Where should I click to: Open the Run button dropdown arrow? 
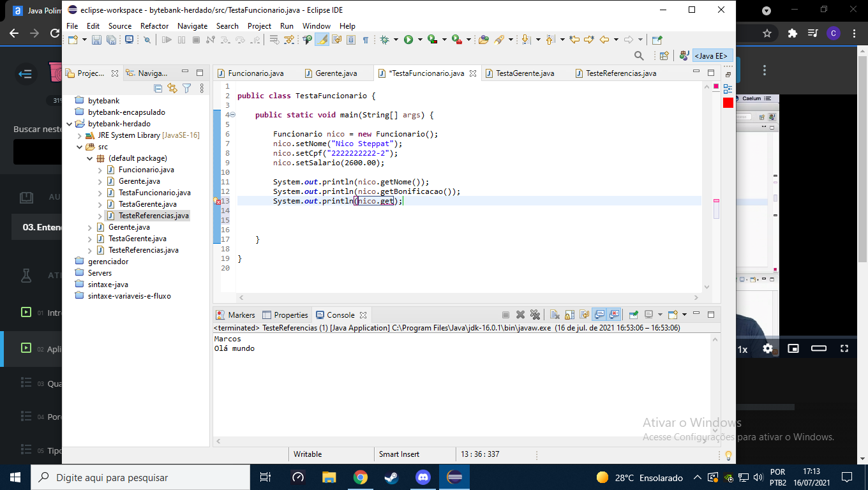click(x=420, y=40)
